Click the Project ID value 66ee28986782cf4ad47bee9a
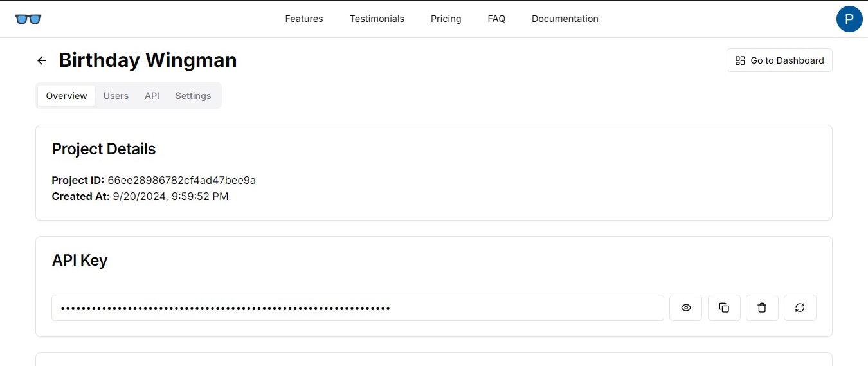This screenshot has height=366, width=868. [x=181, y=180]
